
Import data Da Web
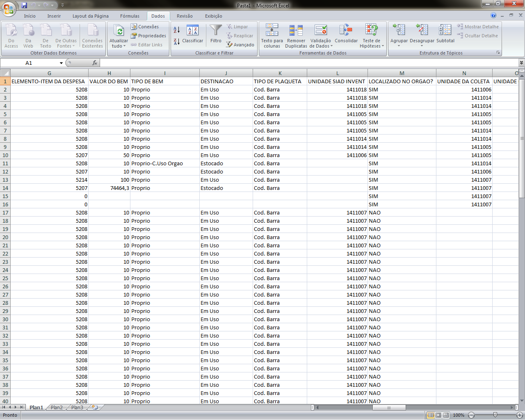(x=28, y=36)
